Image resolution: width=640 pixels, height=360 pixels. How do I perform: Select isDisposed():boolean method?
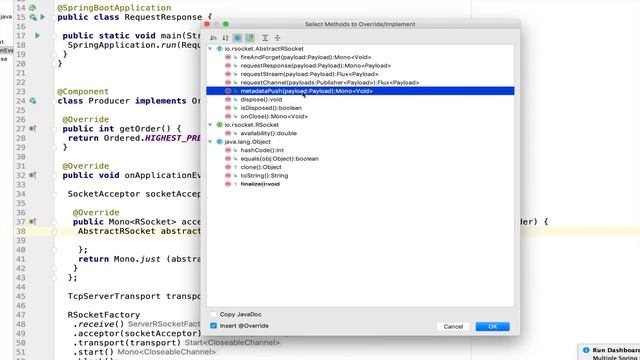271,108
